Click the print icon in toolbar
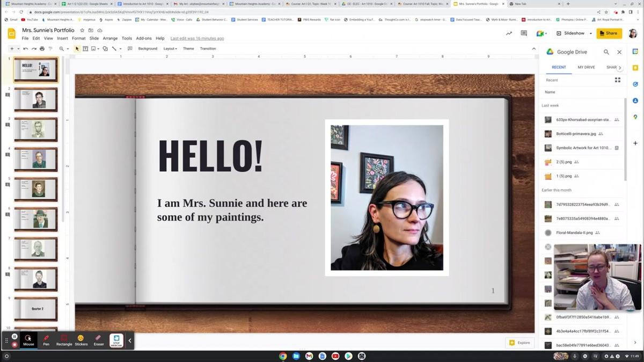644x362 pixels. (x=42, y=49)
